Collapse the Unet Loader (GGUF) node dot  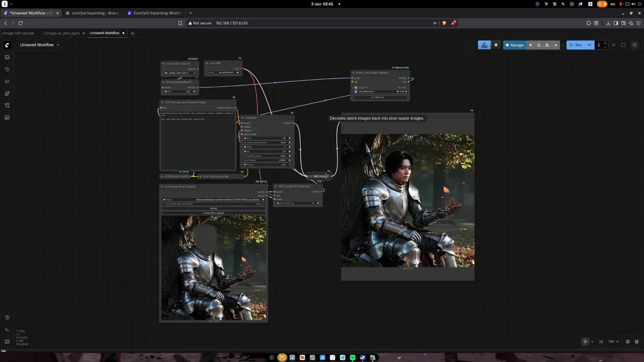(x=164, y=64)
